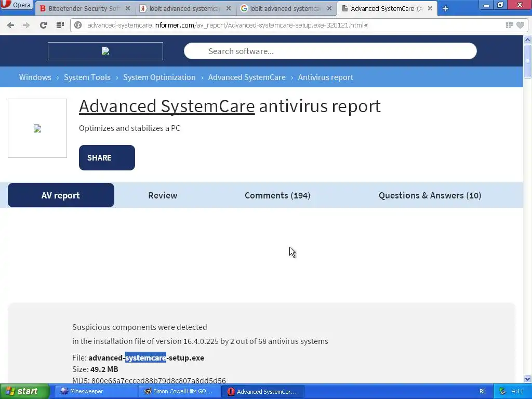Click the Software Informer logo image

pyautogui.click(x=105, y=51)
